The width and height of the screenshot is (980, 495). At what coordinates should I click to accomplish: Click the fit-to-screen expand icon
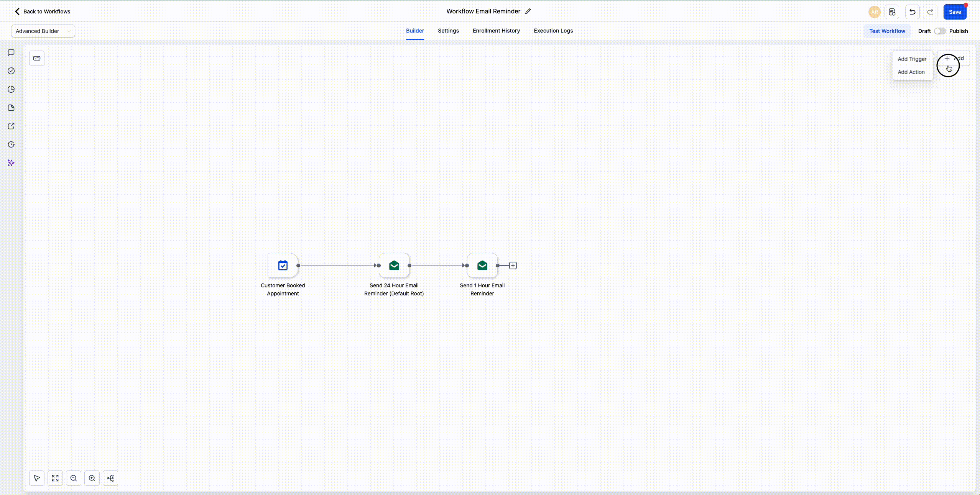(55, 478)
